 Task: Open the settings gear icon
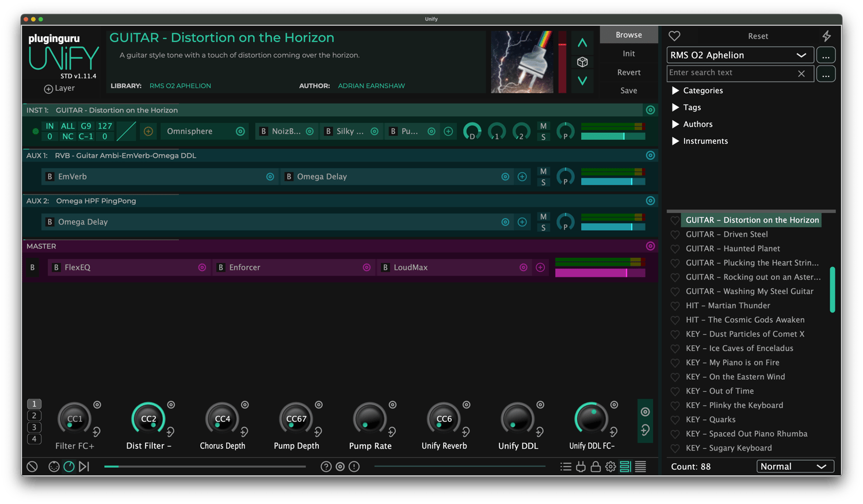pyautogui.click(x=610, y=467)
